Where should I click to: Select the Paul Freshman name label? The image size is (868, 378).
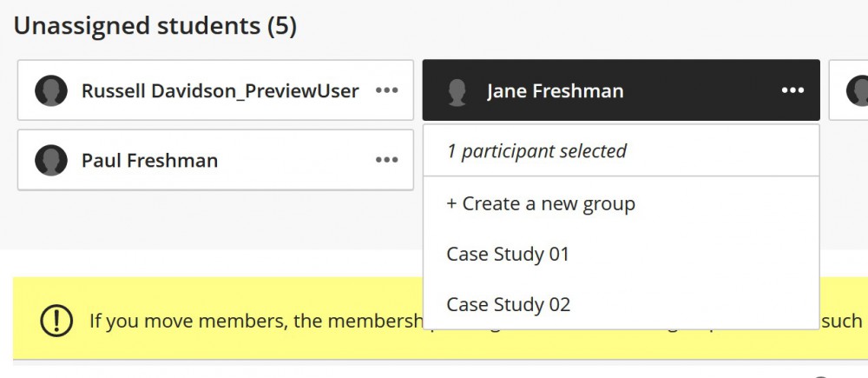point(149,161)
